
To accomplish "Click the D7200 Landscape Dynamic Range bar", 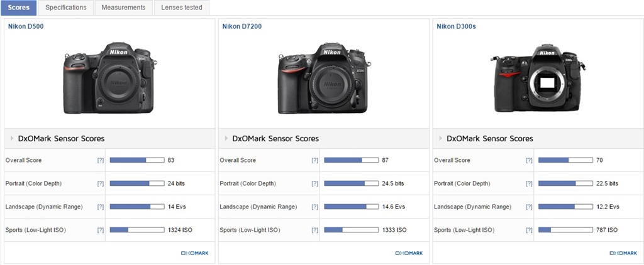I will coord(351,207).
